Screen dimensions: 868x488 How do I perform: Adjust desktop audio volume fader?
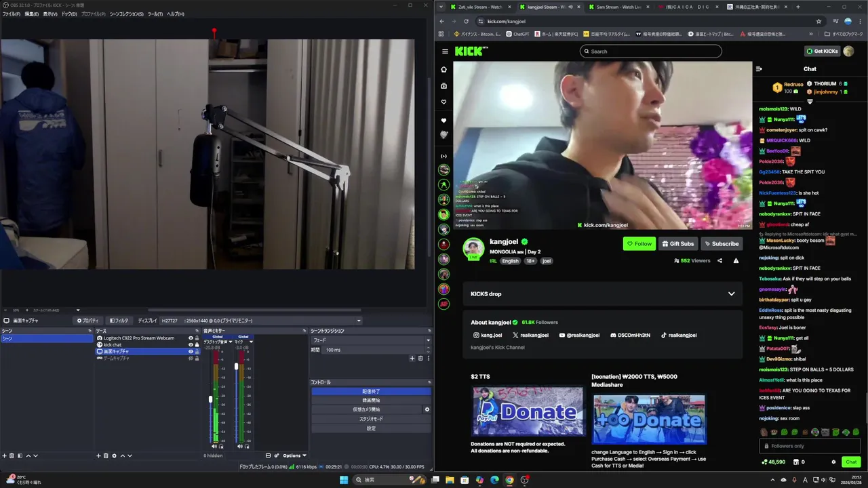tap(210, 399)
